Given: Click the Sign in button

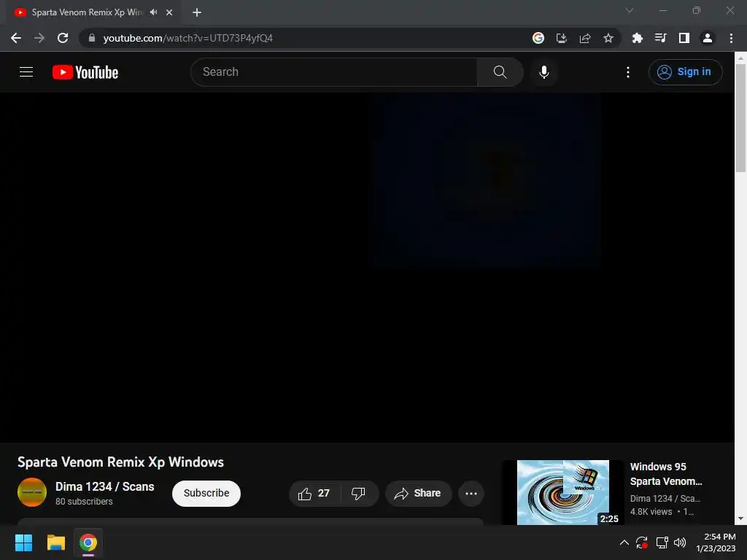Looking at the screenshot, I should pos(685,72).
